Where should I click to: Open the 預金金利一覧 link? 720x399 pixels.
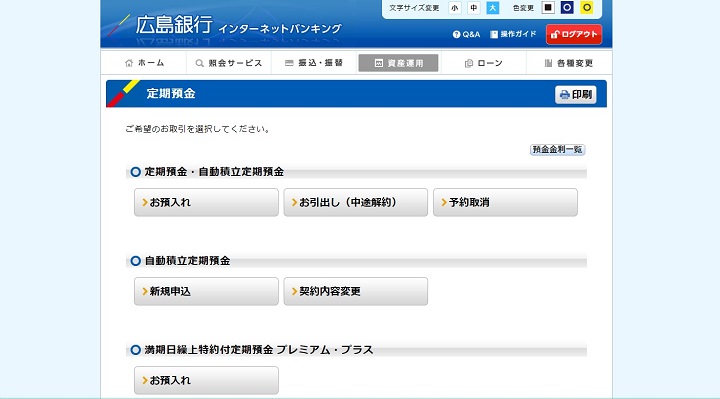557,150
